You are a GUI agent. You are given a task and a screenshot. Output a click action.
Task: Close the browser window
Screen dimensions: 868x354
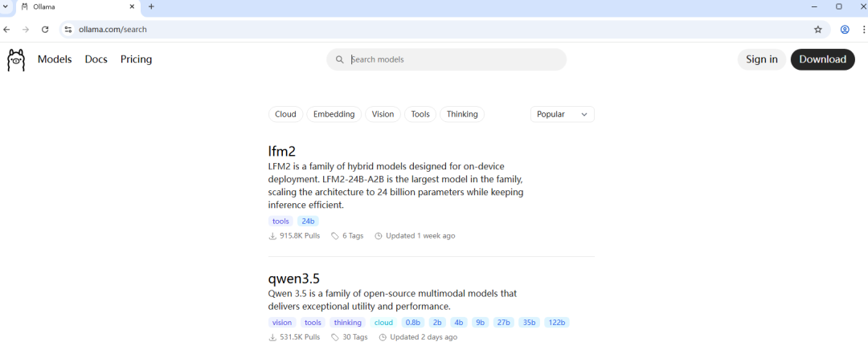[862, 6]
